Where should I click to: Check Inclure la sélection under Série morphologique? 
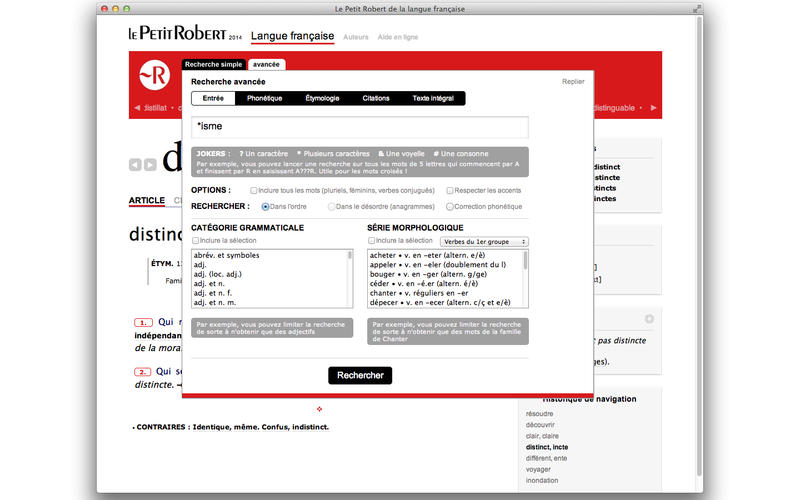(371, 240)
